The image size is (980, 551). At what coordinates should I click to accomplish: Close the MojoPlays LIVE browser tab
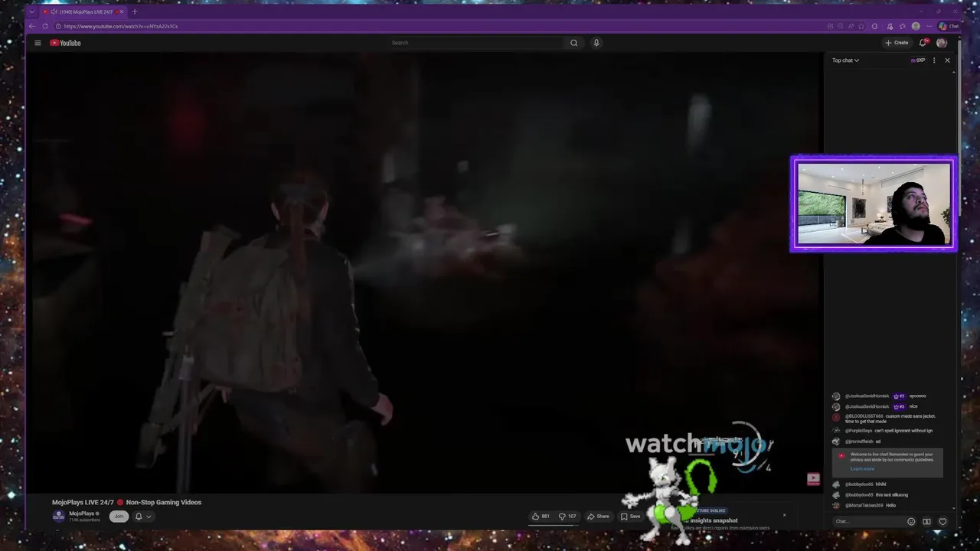pyautogui.click(x=121, y=11)
